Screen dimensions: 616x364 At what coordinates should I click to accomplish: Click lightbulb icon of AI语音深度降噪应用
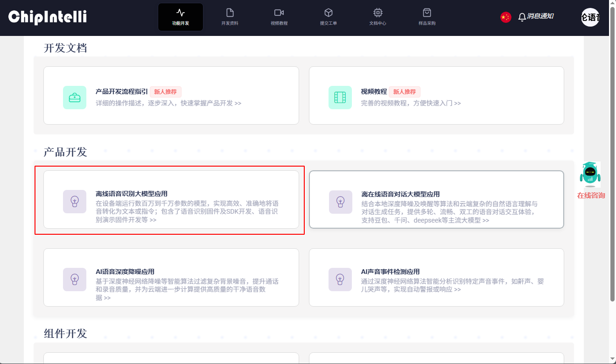pos(75,280)
